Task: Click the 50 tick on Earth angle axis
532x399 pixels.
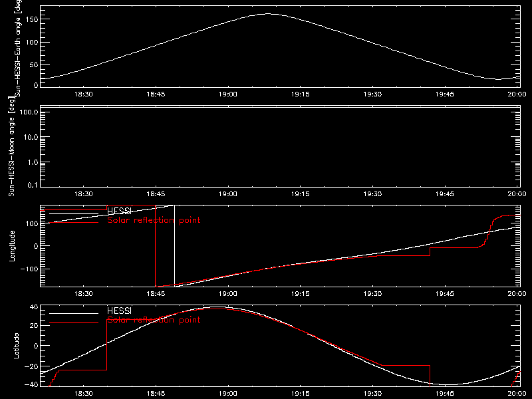Action: pyautogui.click(x=34, y=65)
